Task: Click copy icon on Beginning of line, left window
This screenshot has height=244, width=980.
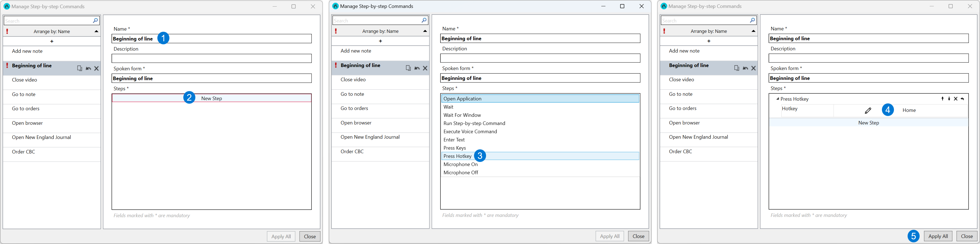Action: click(x=80, y=68)
